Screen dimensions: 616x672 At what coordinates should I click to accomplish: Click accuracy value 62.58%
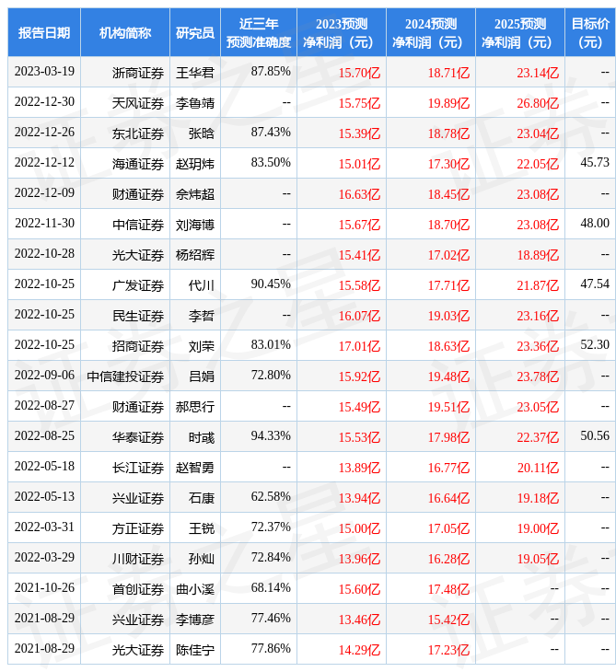point(271,497)
